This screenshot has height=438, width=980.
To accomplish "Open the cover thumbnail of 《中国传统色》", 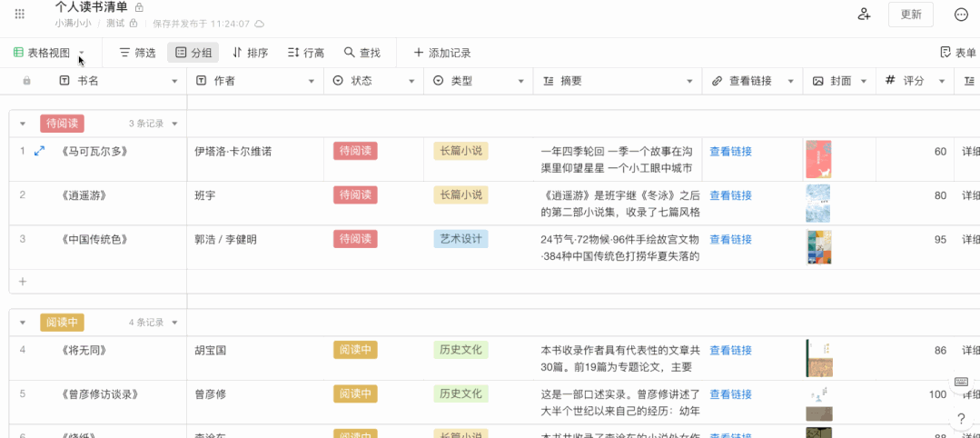I will point(818,247).
